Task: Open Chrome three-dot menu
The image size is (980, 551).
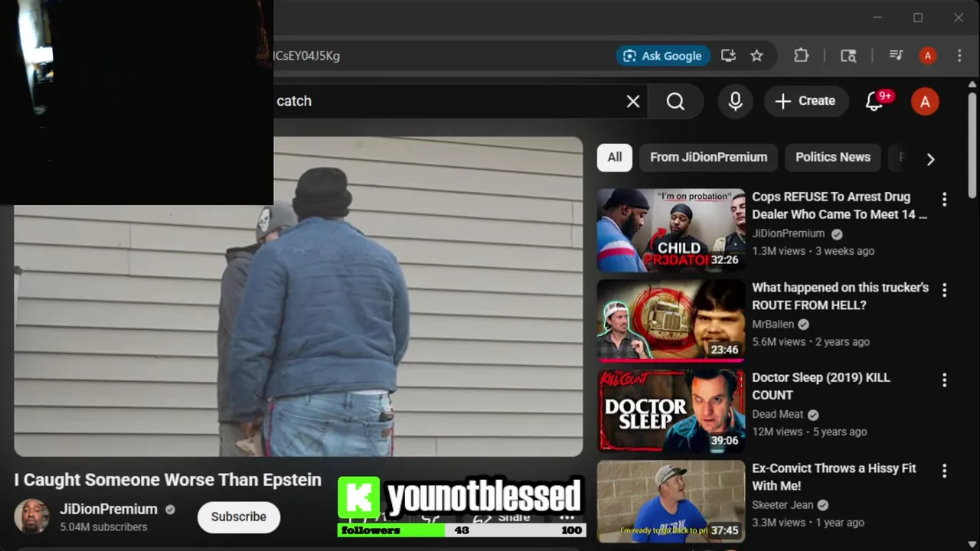Action: tap(959, 56)
